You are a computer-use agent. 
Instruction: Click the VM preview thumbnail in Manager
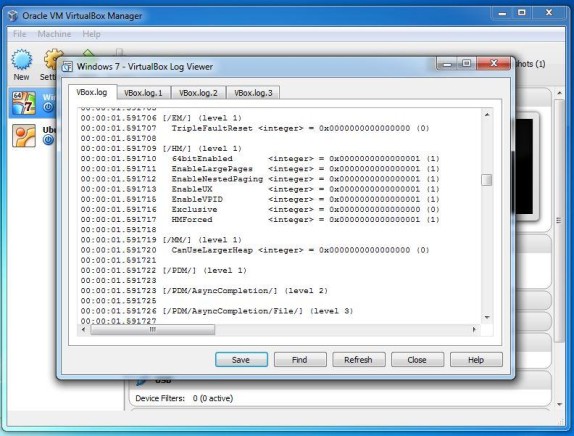525,167
